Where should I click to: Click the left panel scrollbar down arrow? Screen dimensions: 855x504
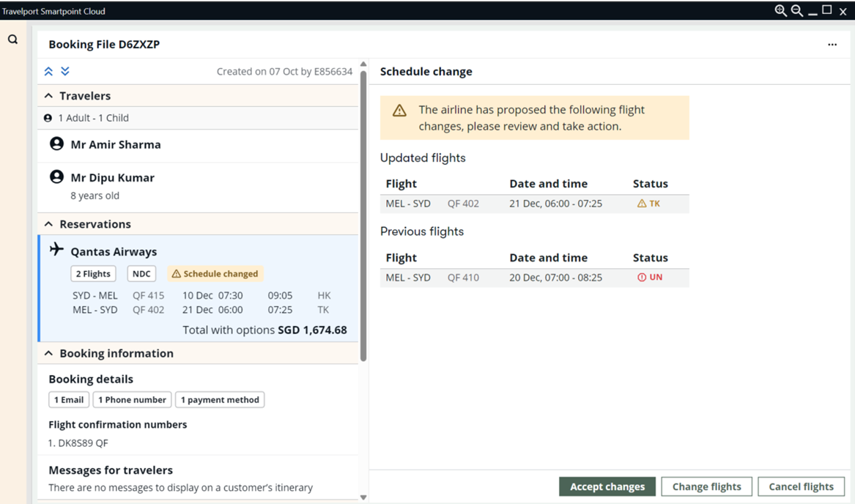(x=363, y=497)
